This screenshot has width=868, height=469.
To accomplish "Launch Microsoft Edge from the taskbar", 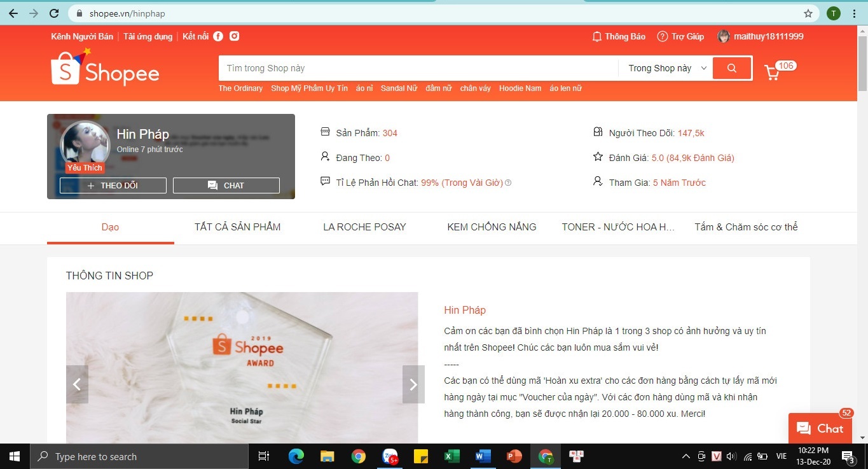I will point(296,456).
